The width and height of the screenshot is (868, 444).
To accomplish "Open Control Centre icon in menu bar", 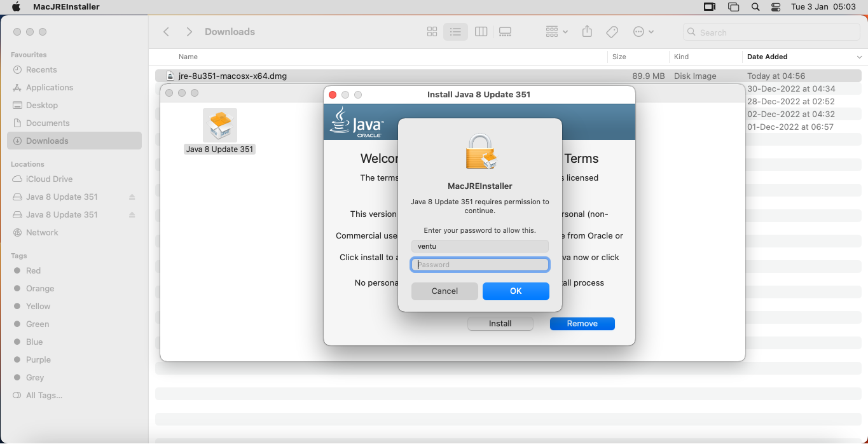I will (776, 7).
